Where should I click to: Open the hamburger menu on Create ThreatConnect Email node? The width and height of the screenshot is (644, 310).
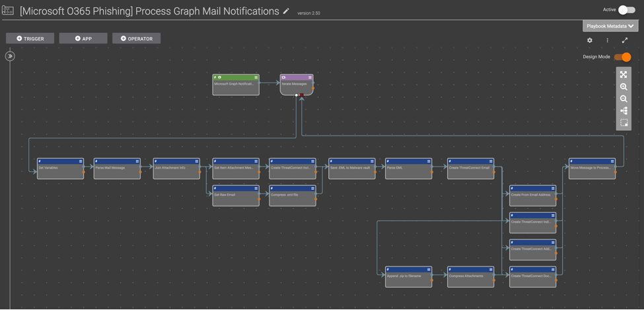490,161
